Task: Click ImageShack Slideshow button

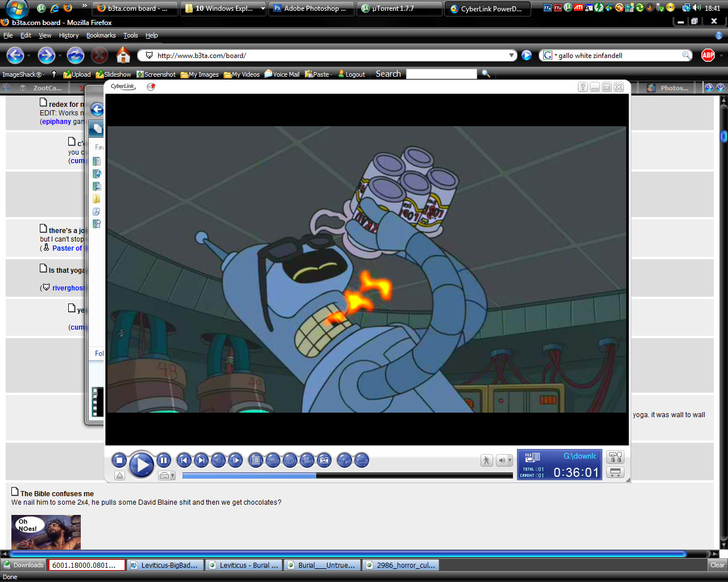Action: (x=113, y=74)
